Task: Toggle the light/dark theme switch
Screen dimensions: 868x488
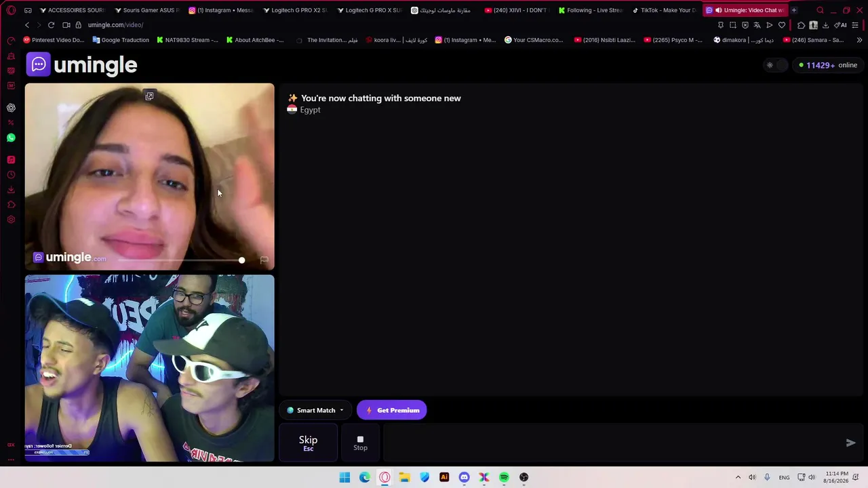Action: (774, 65)
